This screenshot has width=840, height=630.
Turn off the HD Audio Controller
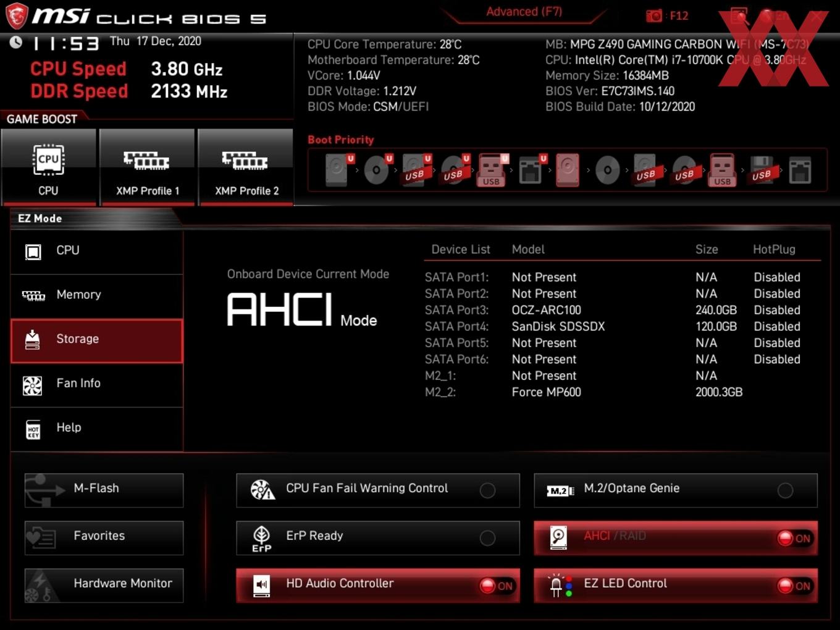tap(377, 586)
